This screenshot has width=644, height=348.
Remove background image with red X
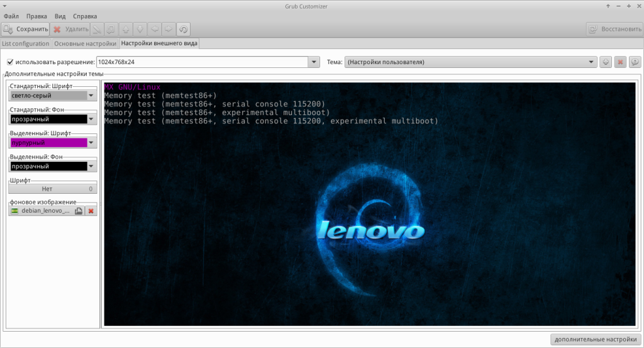[x=91, y=211]
